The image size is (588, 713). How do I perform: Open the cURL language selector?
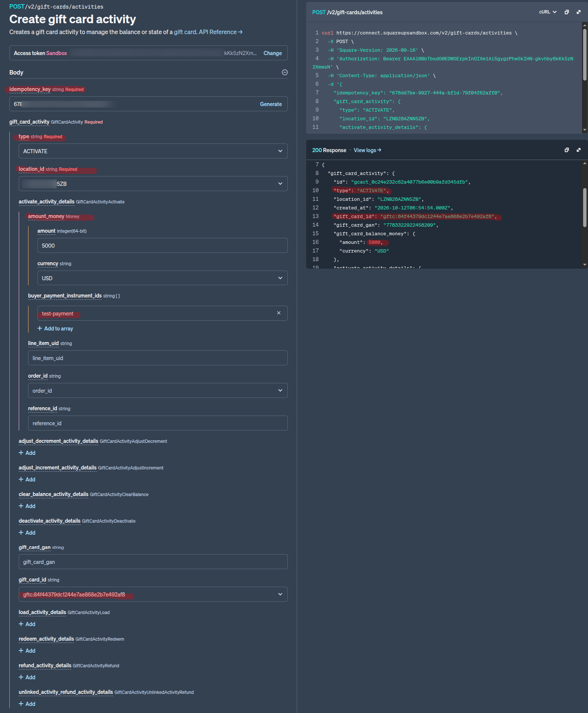548,12
